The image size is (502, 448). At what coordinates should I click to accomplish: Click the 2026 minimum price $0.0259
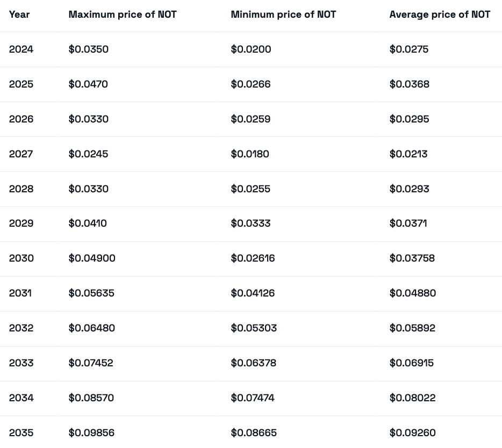point(250,119)
